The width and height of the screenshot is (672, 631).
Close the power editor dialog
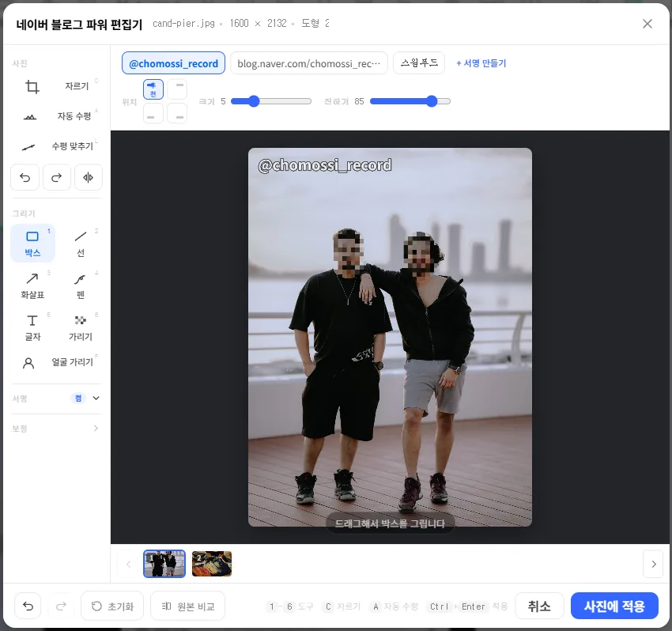tap(647, 24)
